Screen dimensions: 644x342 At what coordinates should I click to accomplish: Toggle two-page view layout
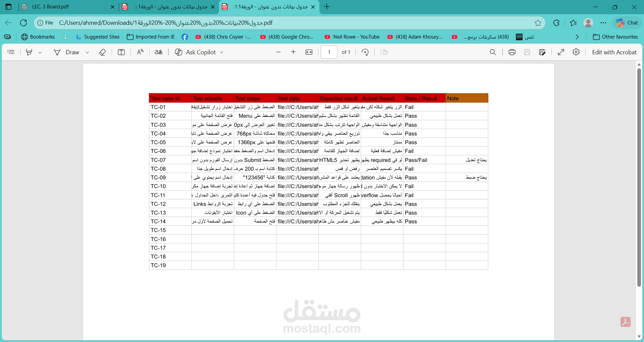tap(384, 52)
